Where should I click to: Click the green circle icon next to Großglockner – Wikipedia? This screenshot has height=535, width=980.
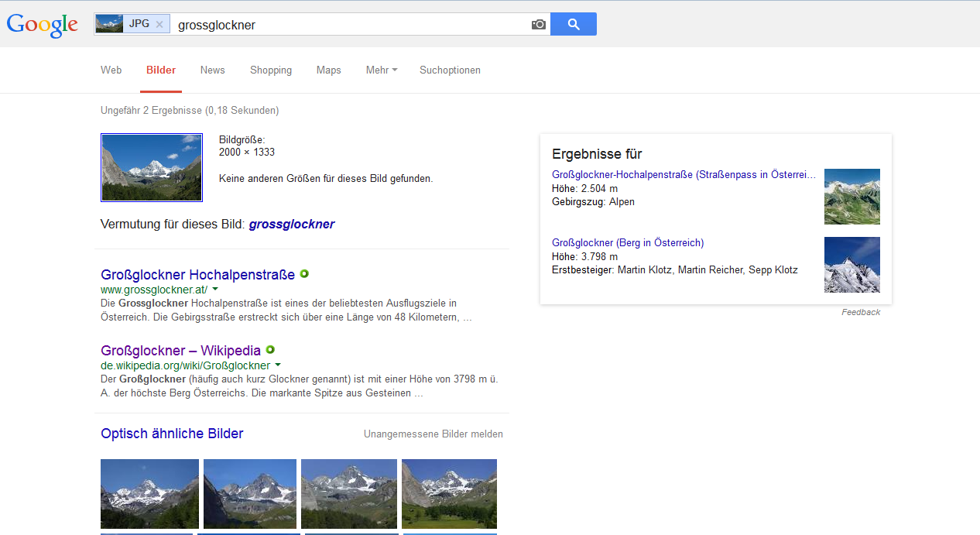point(270,350)
